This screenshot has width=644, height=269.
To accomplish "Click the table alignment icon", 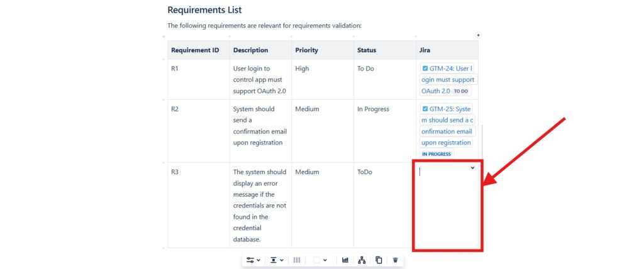I will point(274,260).
